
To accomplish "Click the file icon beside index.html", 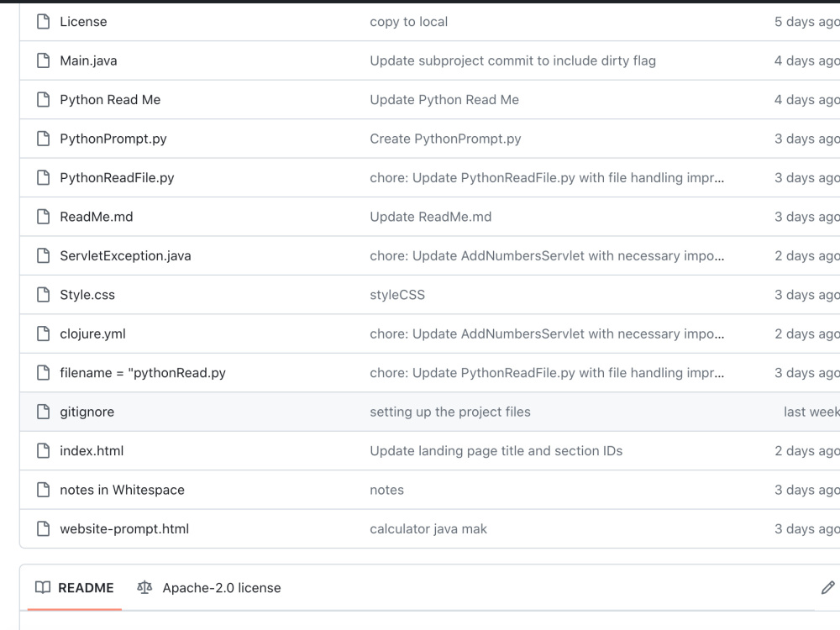I will pyautogui.click(x=44, y=451).
